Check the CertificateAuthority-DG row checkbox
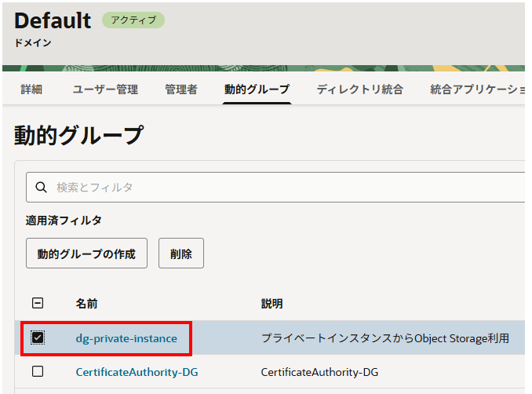Screen dimensions: 532x394 pos(38,371)
